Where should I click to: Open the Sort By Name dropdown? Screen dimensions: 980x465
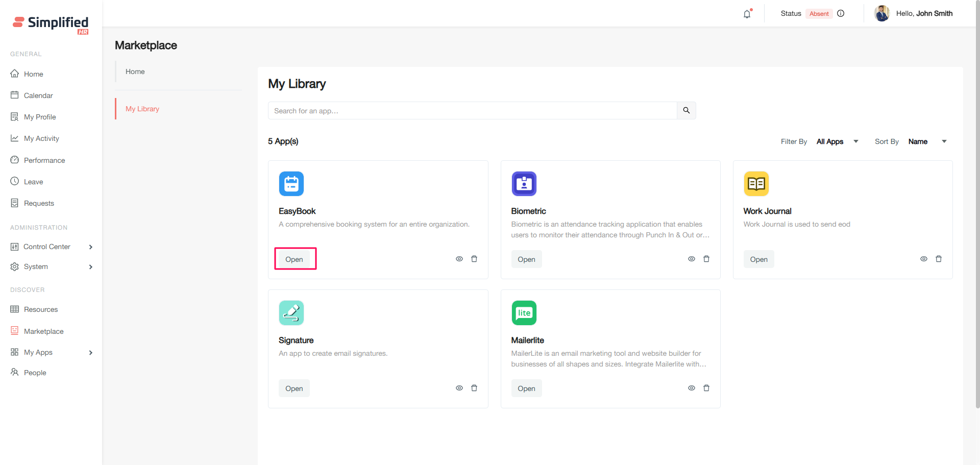coord(927,141)
